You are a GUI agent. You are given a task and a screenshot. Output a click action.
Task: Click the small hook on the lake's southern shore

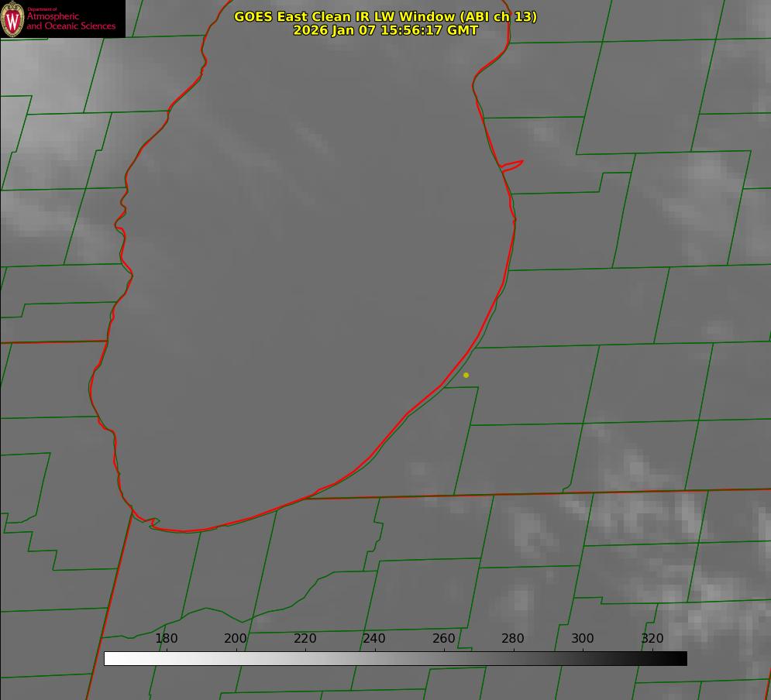click(x=153, y=523)
